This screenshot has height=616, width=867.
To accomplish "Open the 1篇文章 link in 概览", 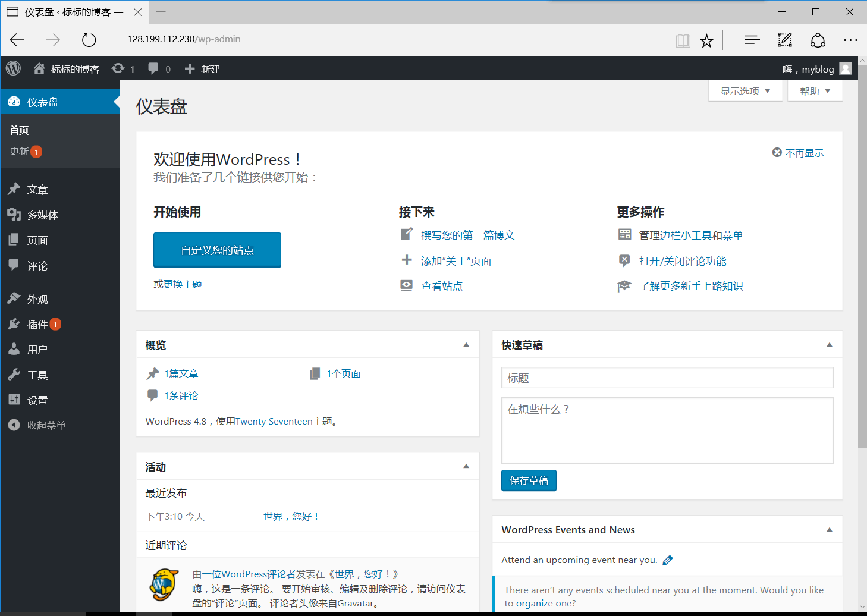I will 181,373.
